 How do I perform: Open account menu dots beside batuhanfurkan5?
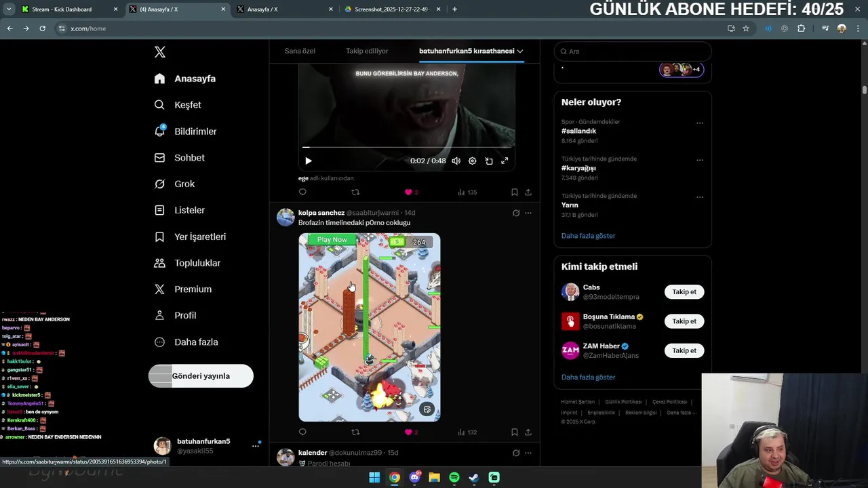(256, 446)
